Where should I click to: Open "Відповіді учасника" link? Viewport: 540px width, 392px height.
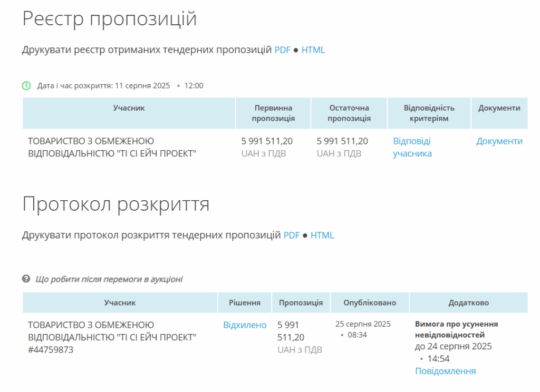[412, 148]
